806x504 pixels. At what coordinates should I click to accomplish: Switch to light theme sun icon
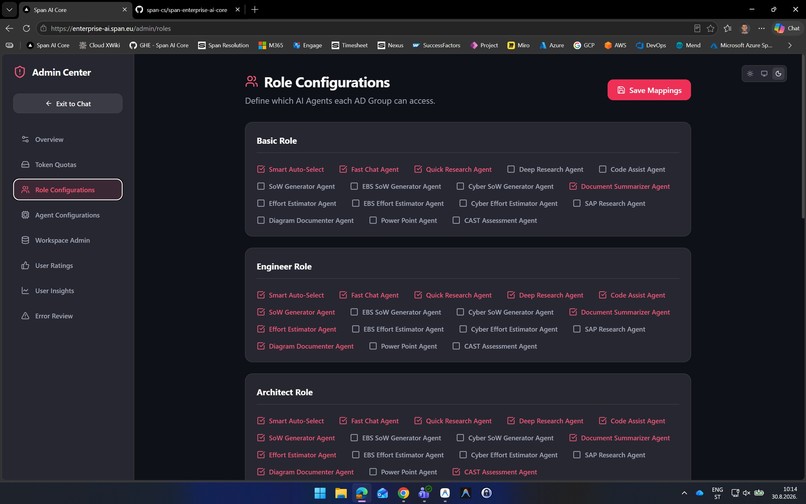tap(750, 74)
